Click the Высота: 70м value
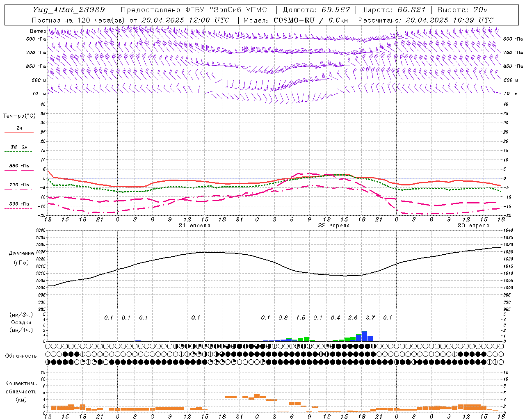Viewport: 525px width, 420px height. (x=462, y=10)
